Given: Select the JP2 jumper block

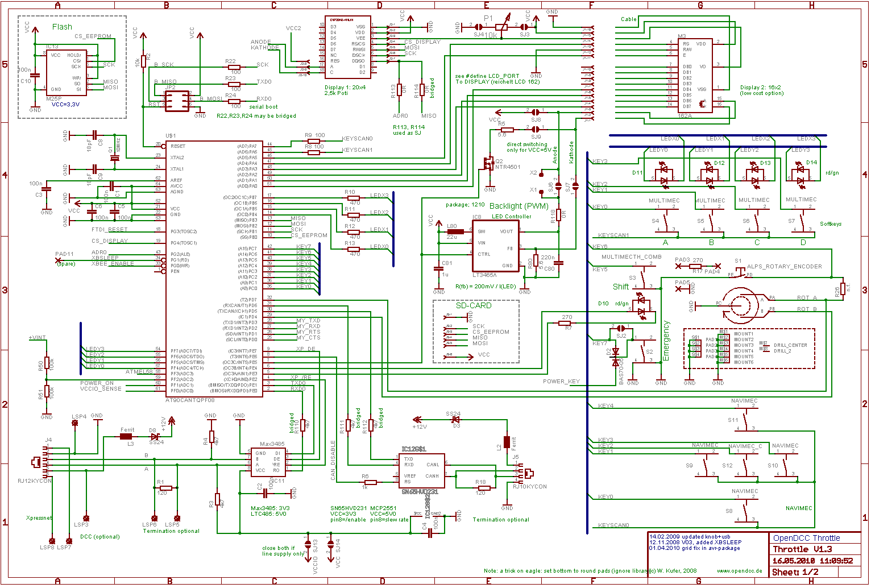Looking at the screenshot, I should click(177, 101).
